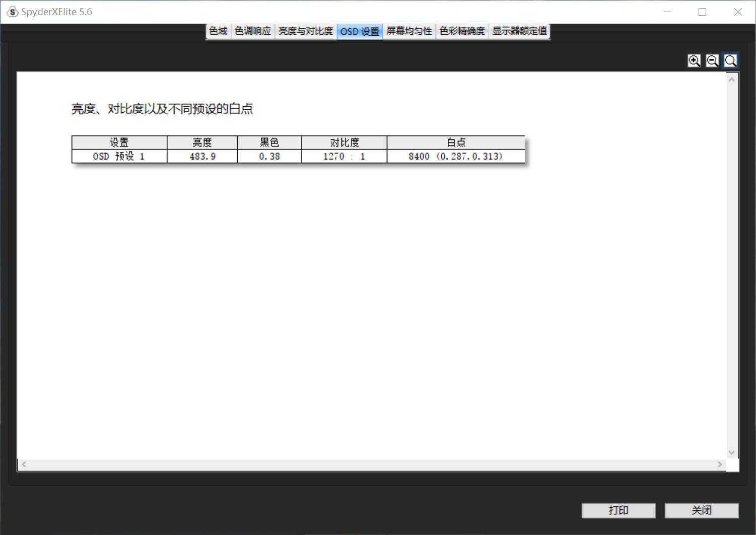
Task: Select the fit-to-view magnifier icon
Action: 730,60
